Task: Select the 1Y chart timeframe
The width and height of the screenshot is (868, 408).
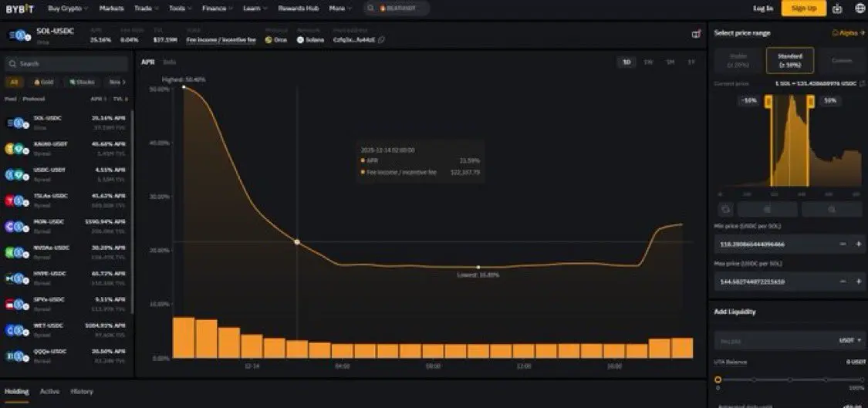Action: point(691,62)
